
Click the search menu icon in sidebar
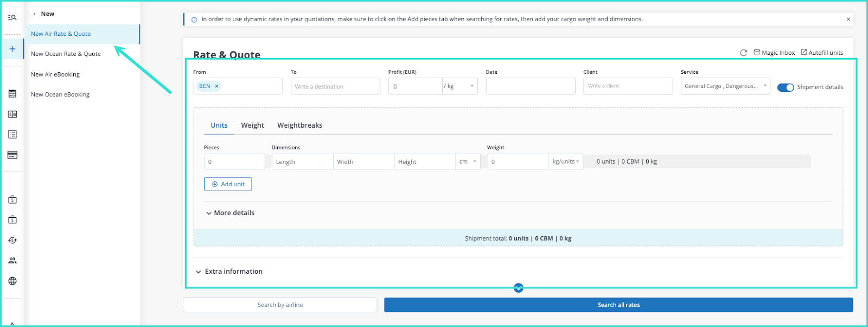tap(12, 17)
